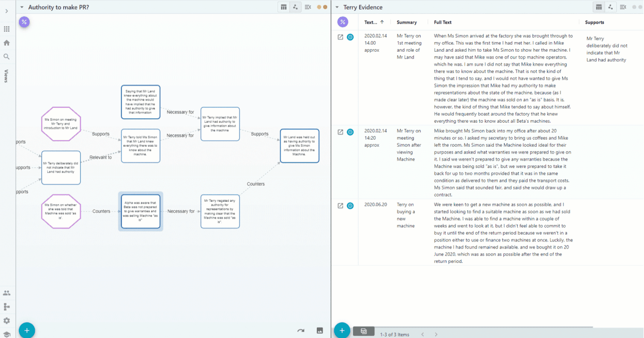This screenshot has width=644, height=338.
Task: Open the Terry Evidence panel menu arrow
Action: tap(337, 7)
